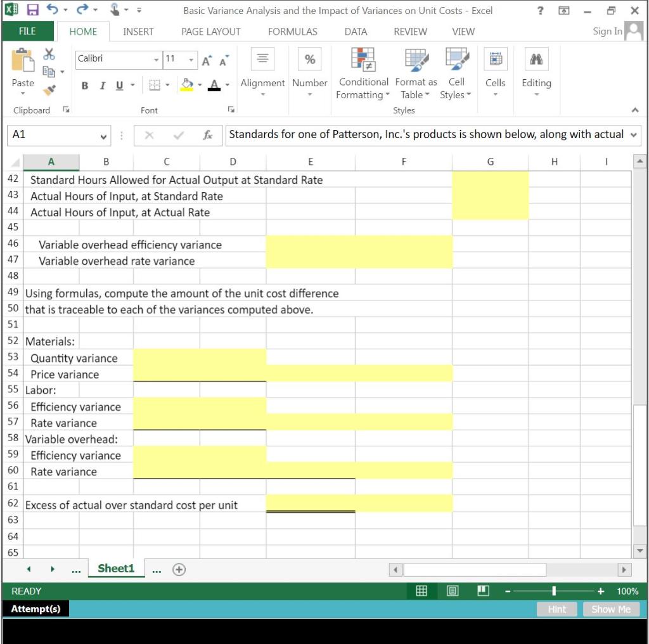Screen dimensions: 649x644
Task: Click the Find & Select binoculars icon
Action: pos(536,59)
